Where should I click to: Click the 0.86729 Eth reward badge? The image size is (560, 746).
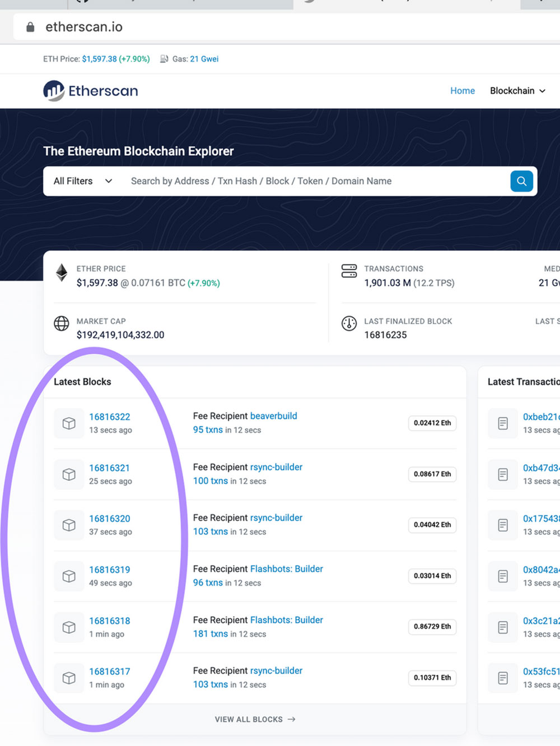pos(432,627)
